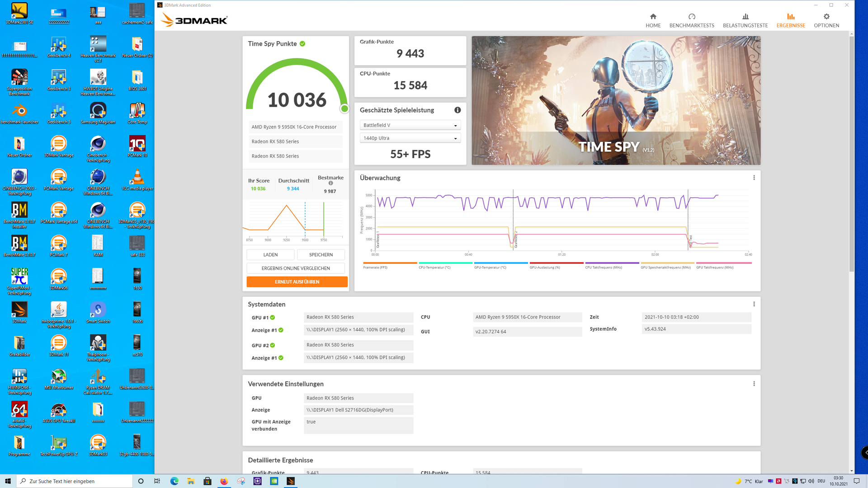Open Grakabilder folder on desktop
Viewport: 868px width, 488px height.
[19, 346]
